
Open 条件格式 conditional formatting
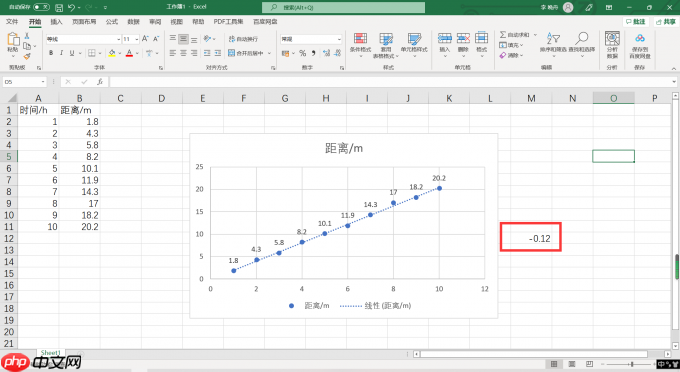click(x=360, y=45)
